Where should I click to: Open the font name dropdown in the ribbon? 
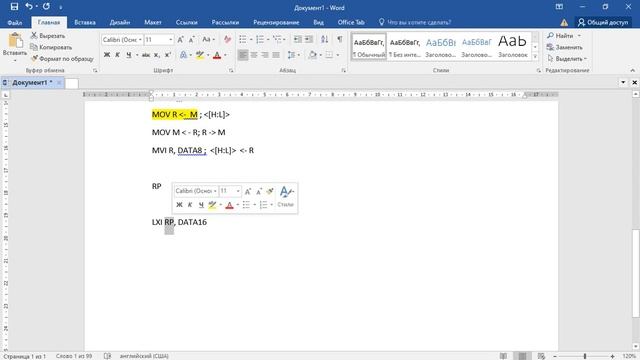click(140, 40)
